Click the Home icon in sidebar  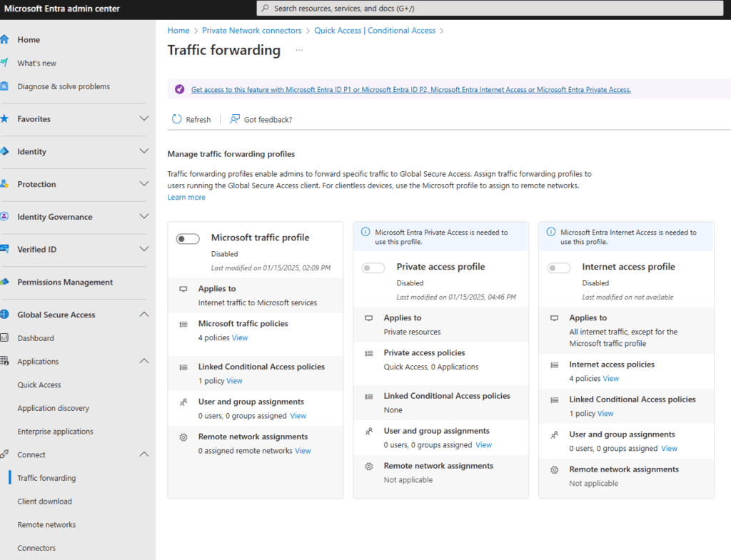(x=4, y=39)
